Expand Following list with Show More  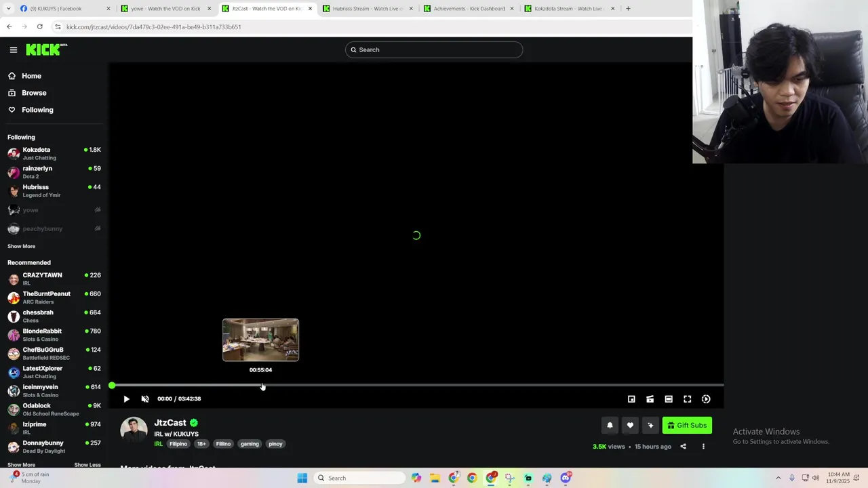(x=21, y=246)
